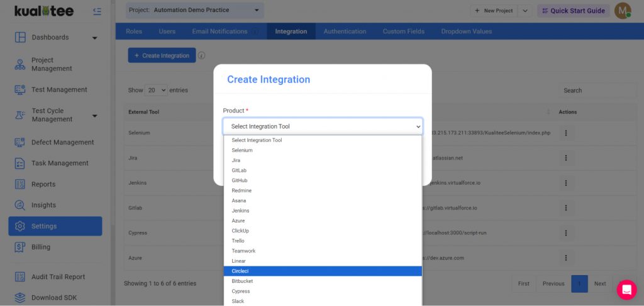Choose Trello from the product list
644x306 pixels.
tap(323, 241)
